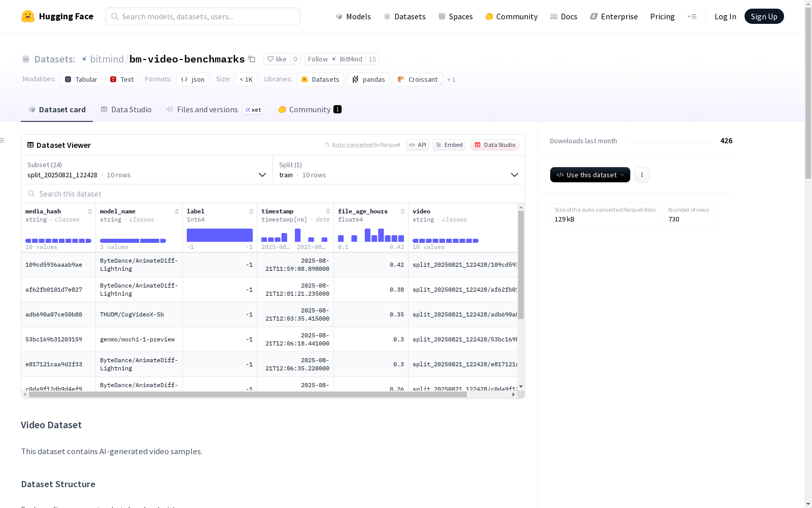Open the Use this dataset dropdown
This screenshot has height=508, width=812.
tap(590, 175)
